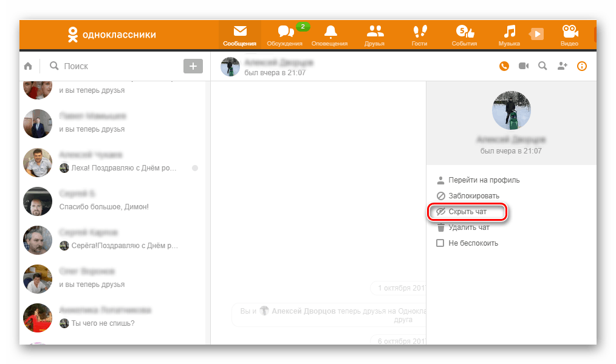The image size is (616, 364).
Task: Search within this chat, magnifier icon
Action: point(542,66)
